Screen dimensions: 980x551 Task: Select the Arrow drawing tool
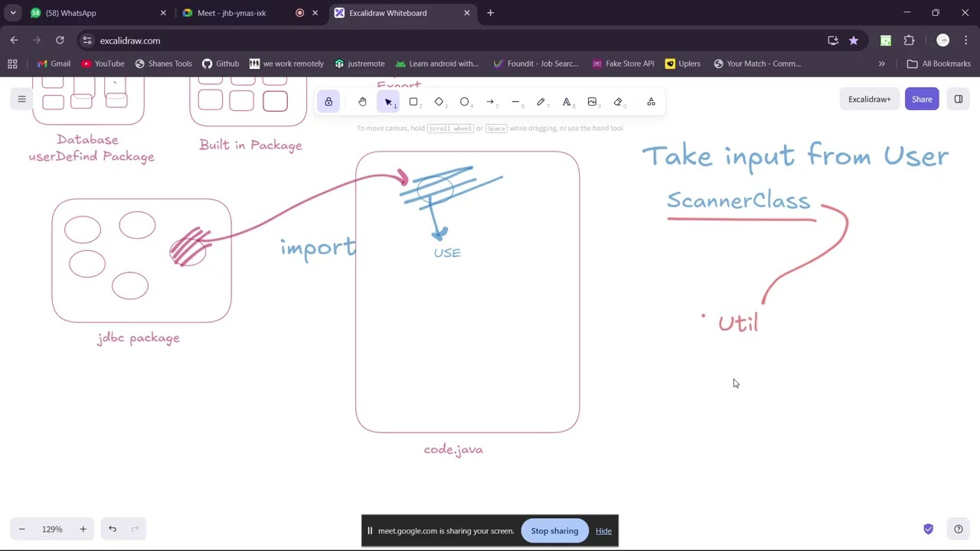coord(490,102)
